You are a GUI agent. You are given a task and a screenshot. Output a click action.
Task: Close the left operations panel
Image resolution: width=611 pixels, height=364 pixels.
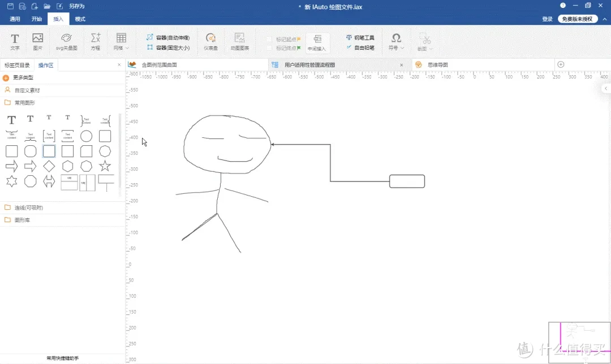[x=119, y=64]
